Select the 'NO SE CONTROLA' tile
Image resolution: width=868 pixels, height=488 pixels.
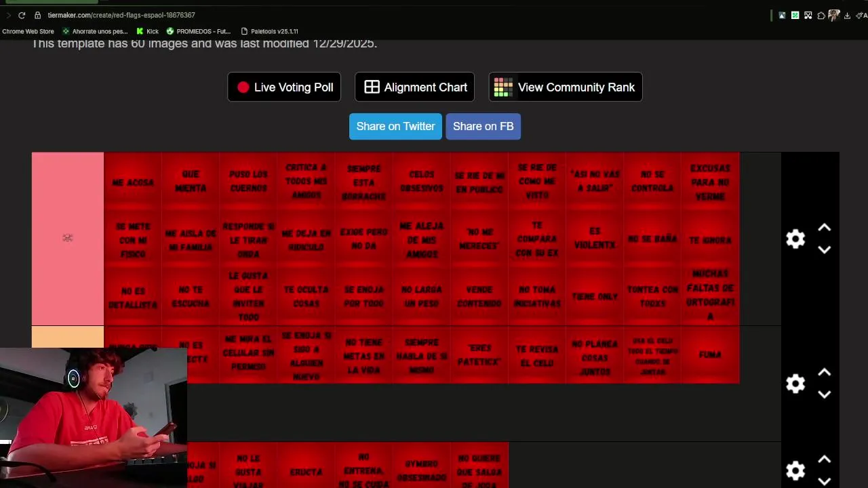click(x=652, y=182)
